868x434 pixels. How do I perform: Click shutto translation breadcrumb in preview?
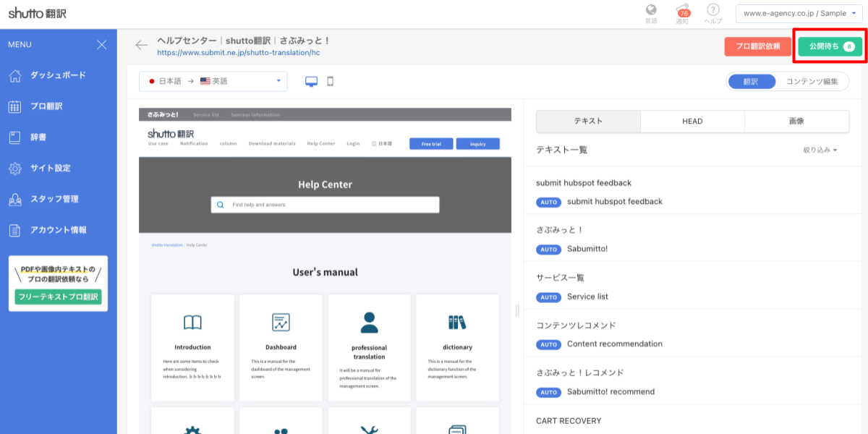click(x=166, y=245)
